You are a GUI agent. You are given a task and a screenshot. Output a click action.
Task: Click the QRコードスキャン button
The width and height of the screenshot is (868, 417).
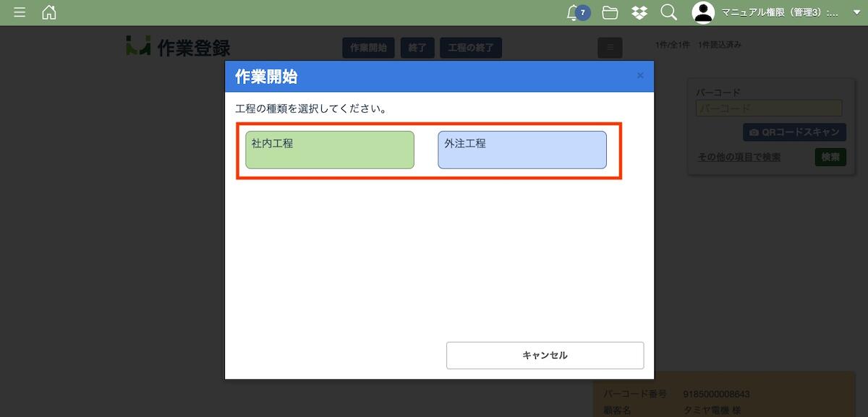pos(794,132)
